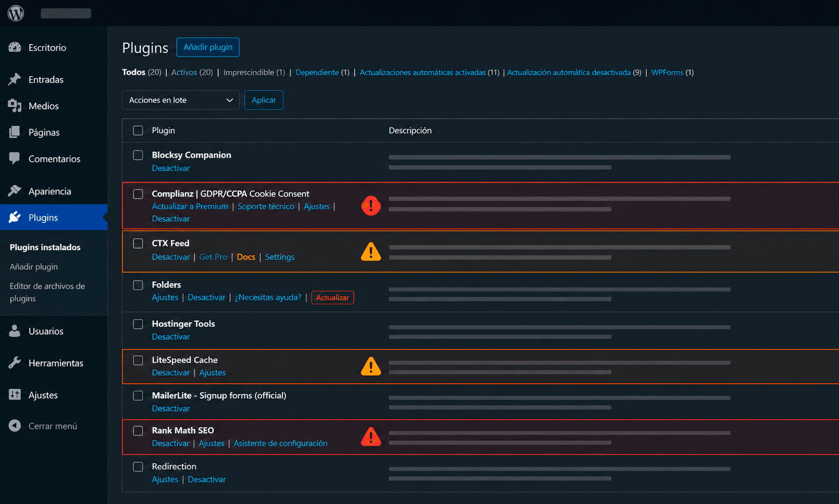Open Ajustes link for Redirection
The height and width of the screenshot is (504, 839).
[165, 480]
